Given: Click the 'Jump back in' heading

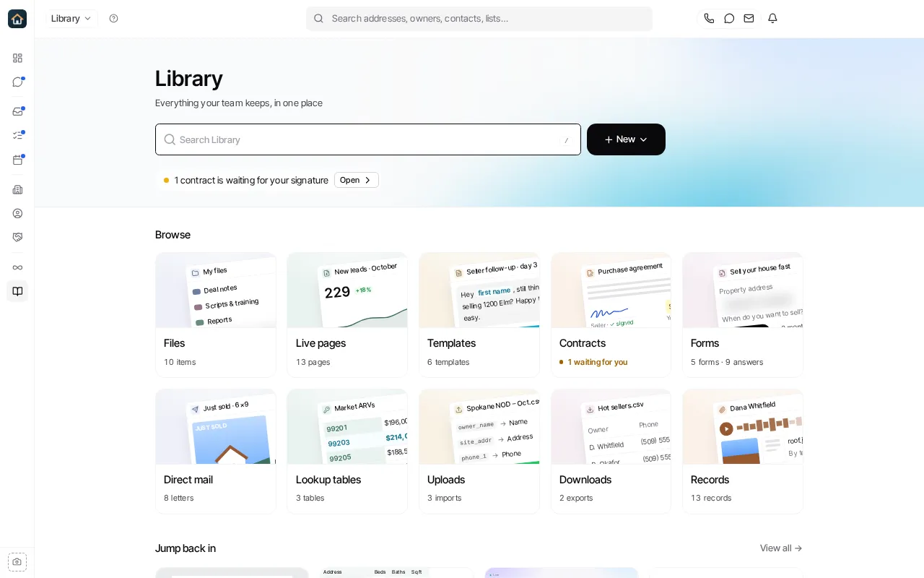Looking at the screenshot, I should point(186,548).
